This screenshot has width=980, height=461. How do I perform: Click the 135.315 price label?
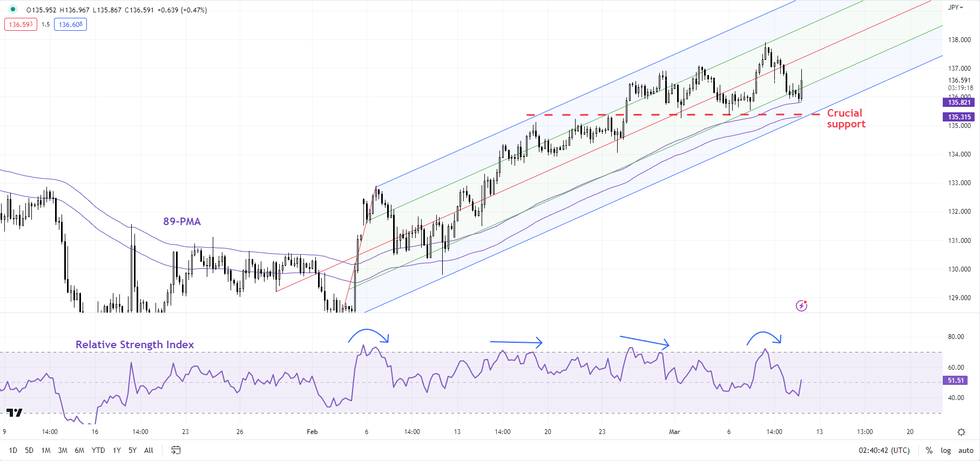pyautogui.click(x=959, y=117)
